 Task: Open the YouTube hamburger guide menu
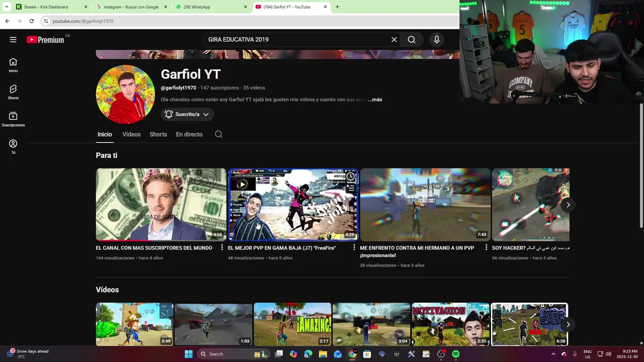[x=13, y=40]
